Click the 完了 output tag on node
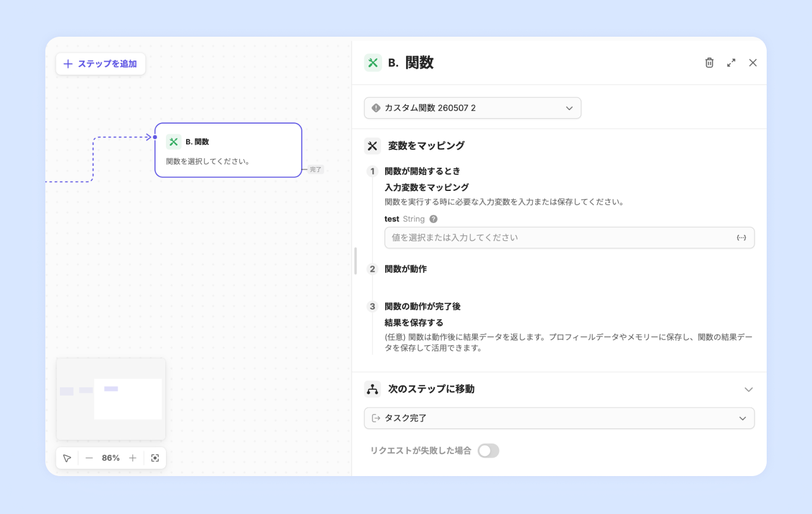812x514 pixels. pos(315,169)
